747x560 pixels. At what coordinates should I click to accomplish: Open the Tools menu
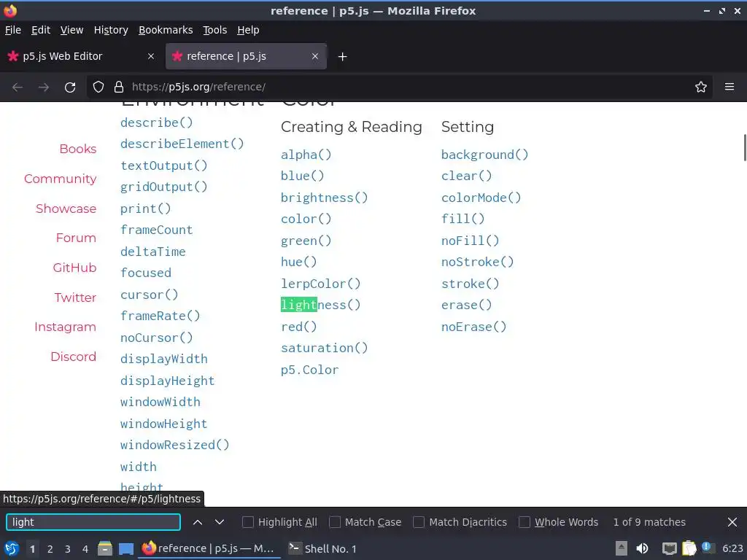tap(215, 30)
